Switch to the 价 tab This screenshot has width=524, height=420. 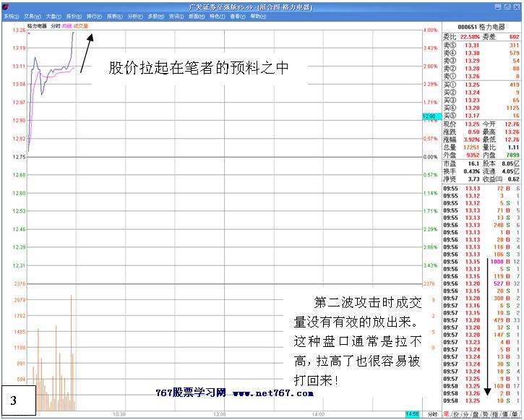pos(455,414)
